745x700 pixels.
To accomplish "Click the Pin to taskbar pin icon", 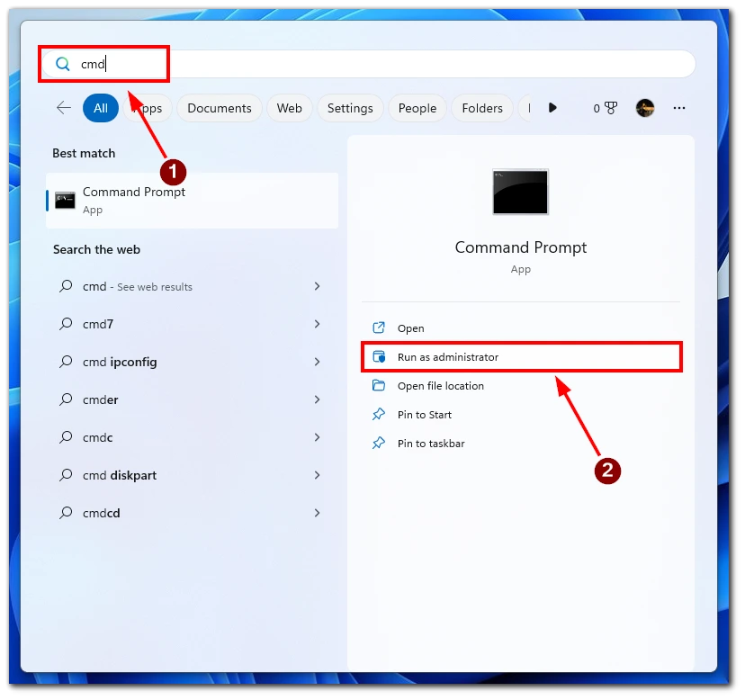I will tap(379, 444).
